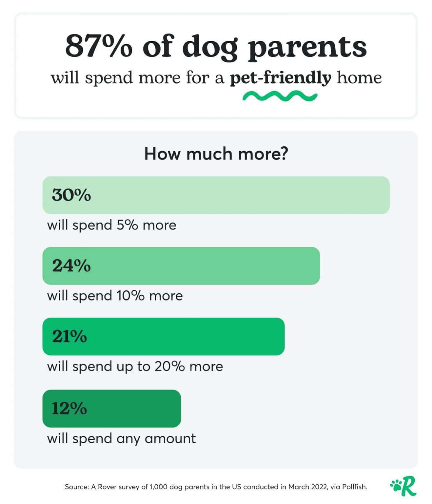Click the "will spend any amount" caption
The height and width of the screenshot is (504, 432).
click(122, 438)
